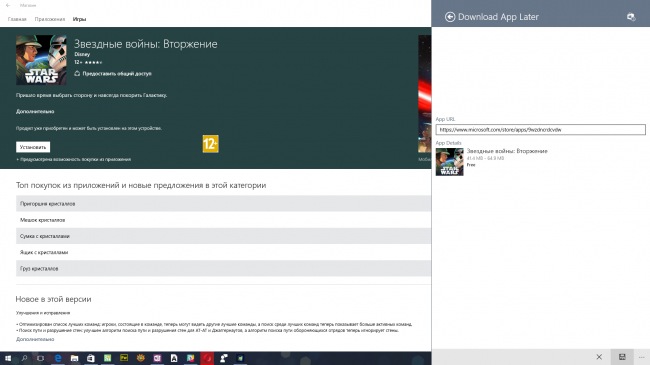650x365 pixels.
Task: Select the Мешок кристаллов row
Action: click(223, 220)
